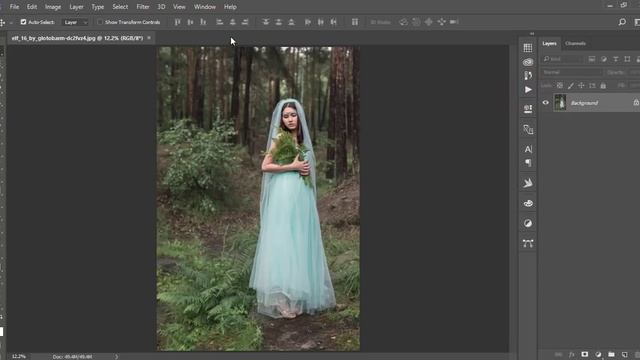Image resolution: width=640 pixels, height=360 pixels.
Task: Open the Filter menu
Action: [x=143, y=7]
